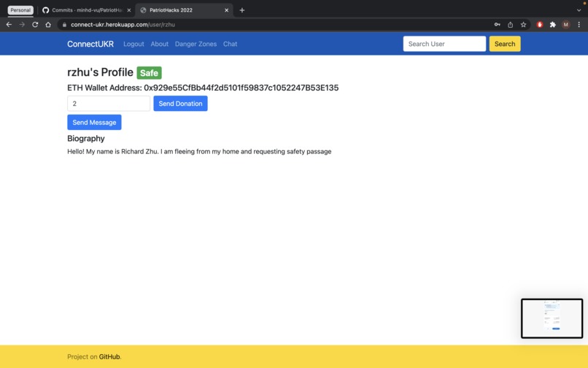The image size is (588, 368).
Task: Click the Personal tab group label
Action: point(20,10)
